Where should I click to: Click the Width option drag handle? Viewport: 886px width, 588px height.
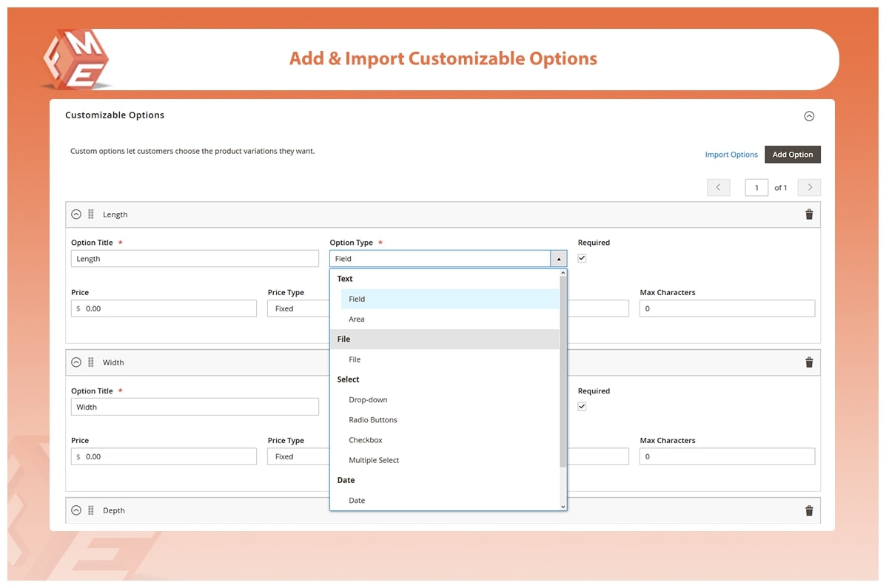(x=91, y=362)
